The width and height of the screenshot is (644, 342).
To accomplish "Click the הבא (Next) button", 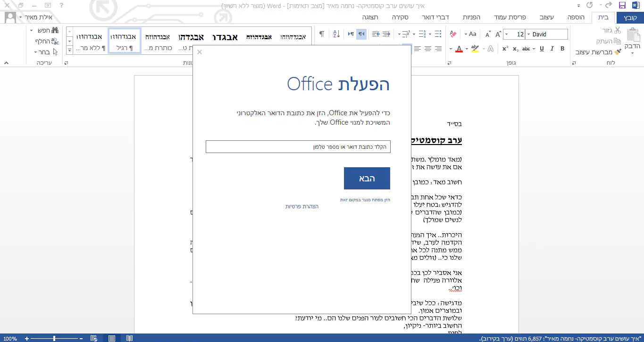I will pyautogui.click(x=367, y=178).
